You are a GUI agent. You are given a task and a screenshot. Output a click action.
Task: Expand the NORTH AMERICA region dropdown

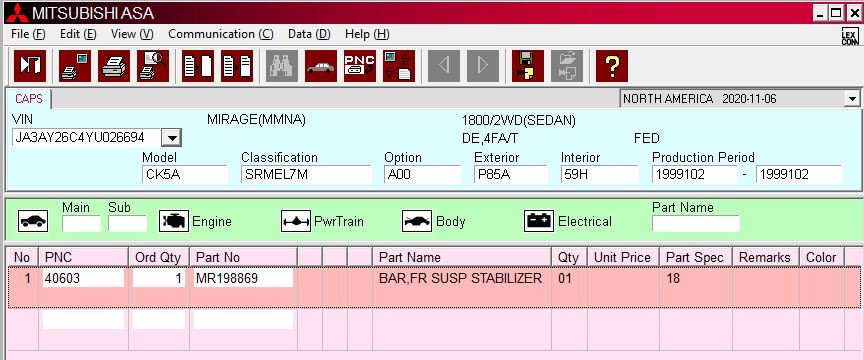pyautogui.click(x=852, y=99)
